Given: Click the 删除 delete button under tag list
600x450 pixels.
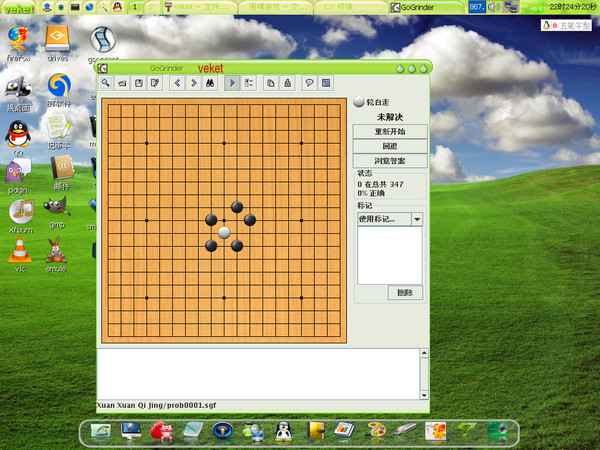Looking at the screenshot, I should pos(405,293).
